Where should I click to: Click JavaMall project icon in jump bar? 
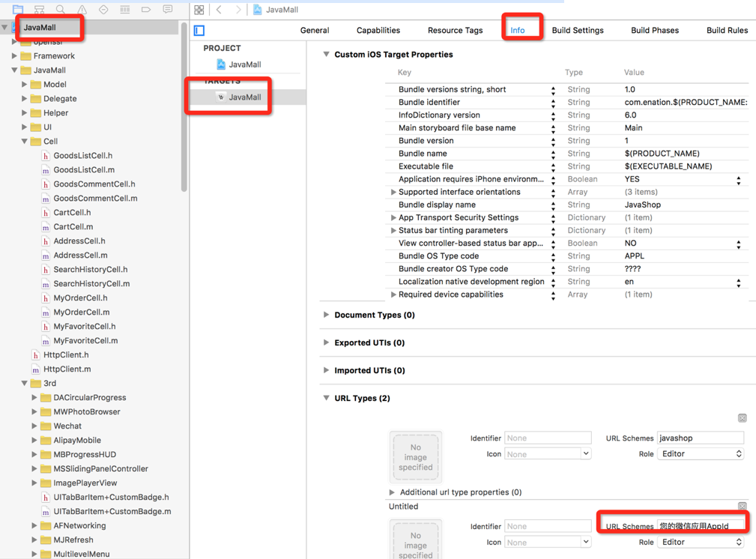[x=258, y=10]
